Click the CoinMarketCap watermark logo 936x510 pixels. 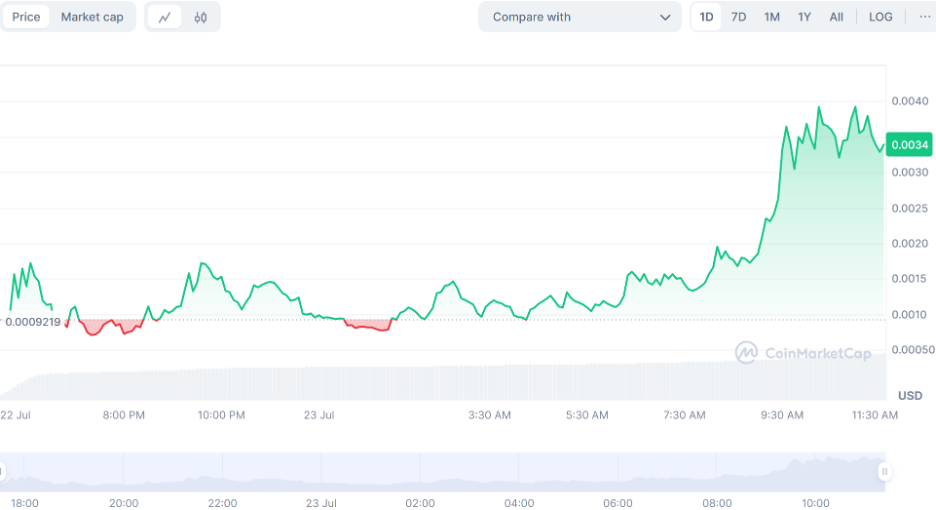tap(803, 352)
